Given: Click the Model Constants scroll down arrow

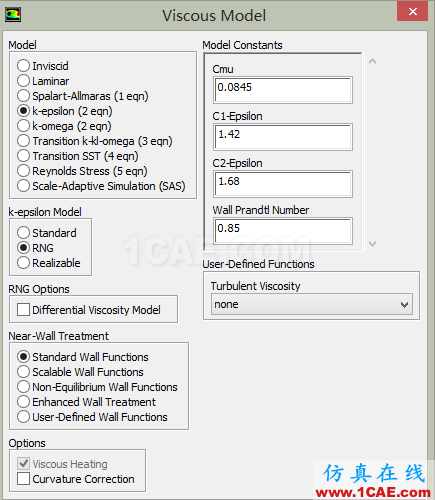Looking at the screenshot, I should click(373, 244).
